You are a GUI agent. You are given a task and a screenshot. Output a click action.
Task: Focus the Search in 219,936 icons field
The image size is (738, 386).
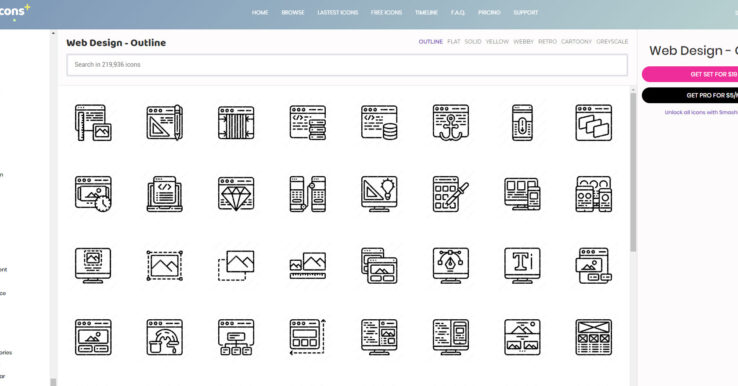tap(347, 65)
